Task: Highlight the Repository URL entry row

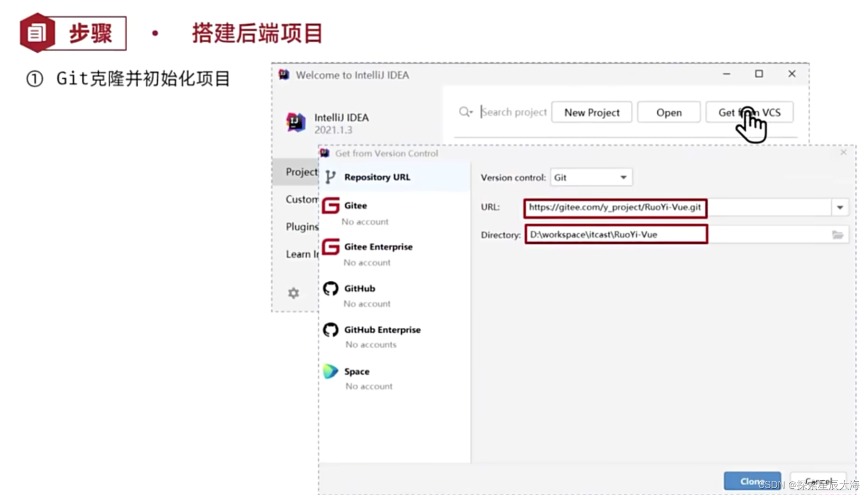Action: pos(393,177)
